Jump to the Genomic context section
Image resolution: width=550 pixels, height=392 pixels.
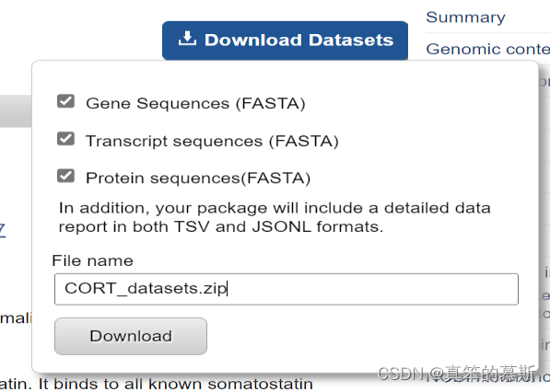pos(488,49)
